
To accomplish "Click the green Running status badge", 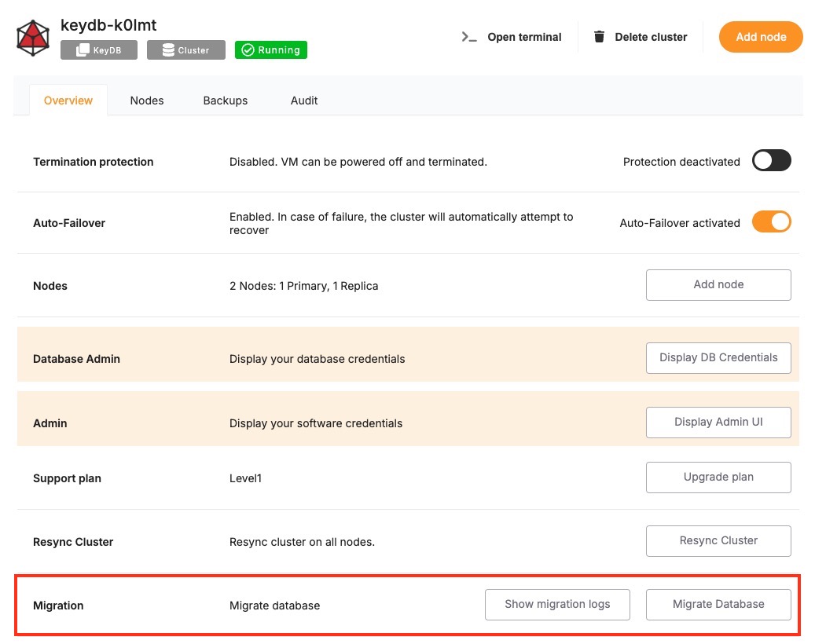I will [x=271, y=50].
